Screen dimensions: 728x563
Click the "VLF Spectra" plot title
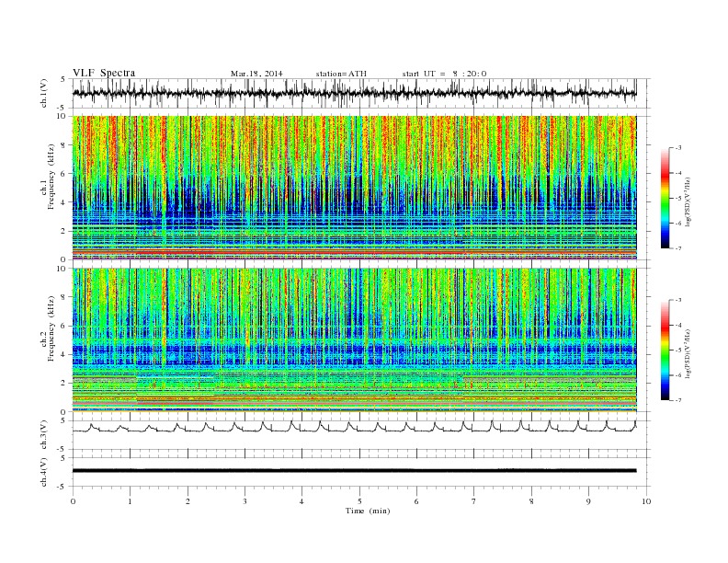coord(104,73)
